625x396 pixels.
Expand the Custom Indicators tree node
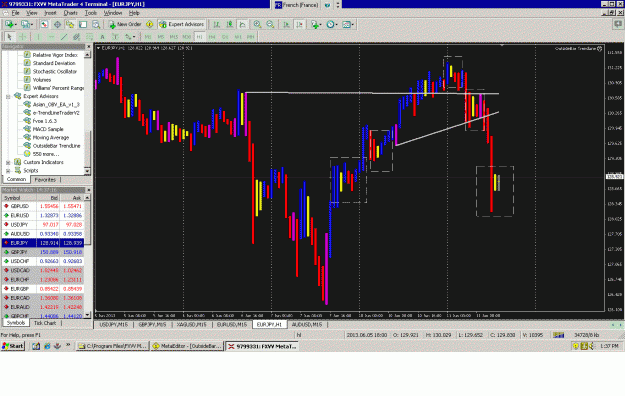tap(8, 162)
